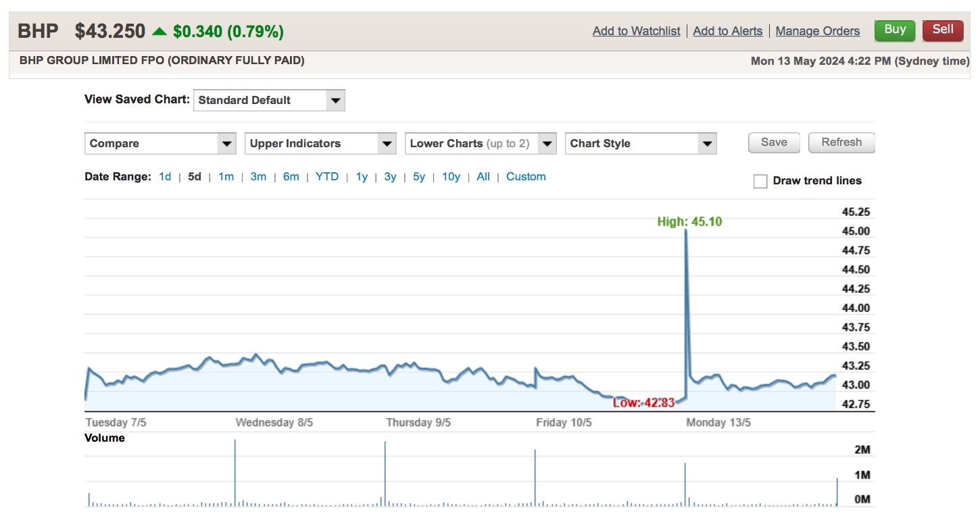Select the 5d date range

[195, 177]
